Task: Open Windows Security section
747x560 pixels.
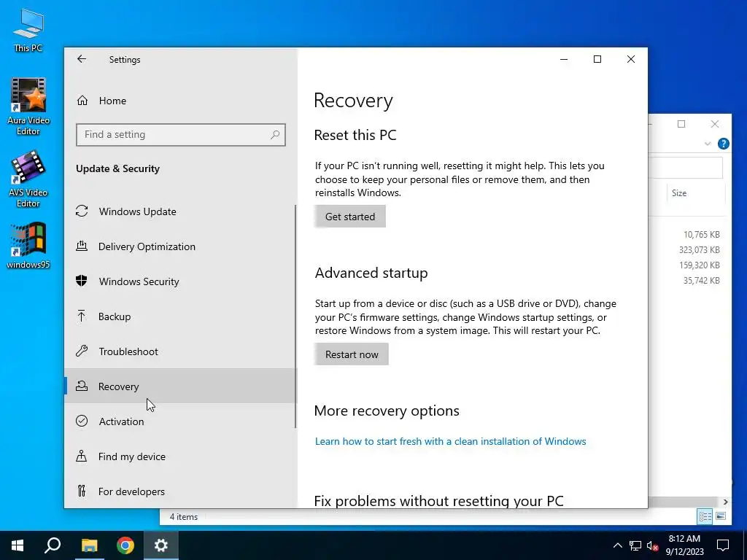Action: [180, 281]
